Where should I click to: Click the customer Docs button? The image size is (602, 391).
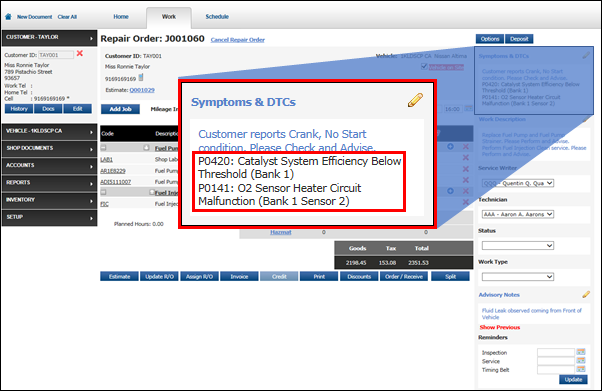[x=48, y=109]
